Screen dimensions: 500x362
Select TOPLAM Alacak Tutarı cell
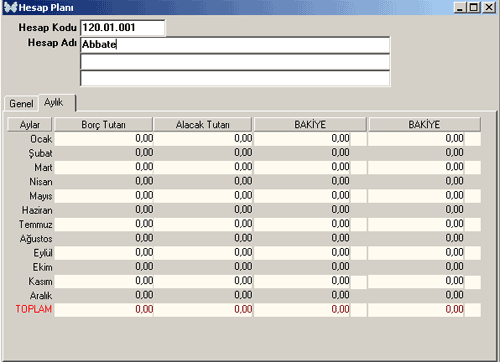[203, 310]
